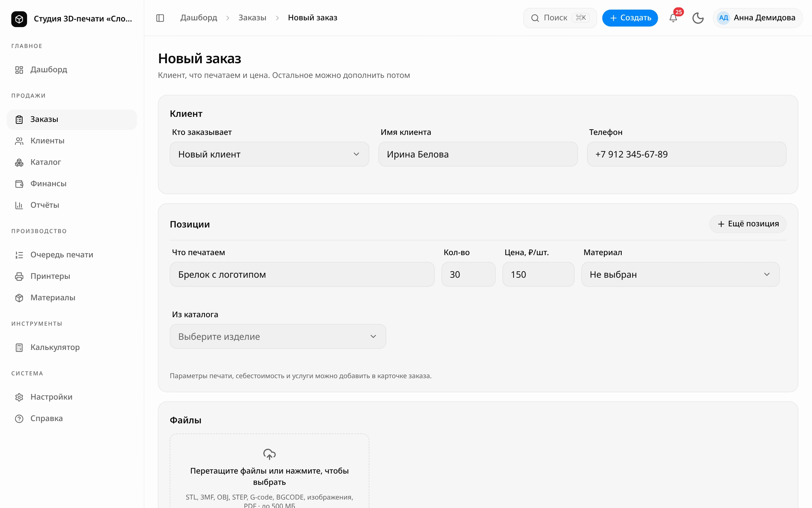Click the Новый заказ breadcrumb text
This screenshot has width=812, height=508.
[312, 18]
